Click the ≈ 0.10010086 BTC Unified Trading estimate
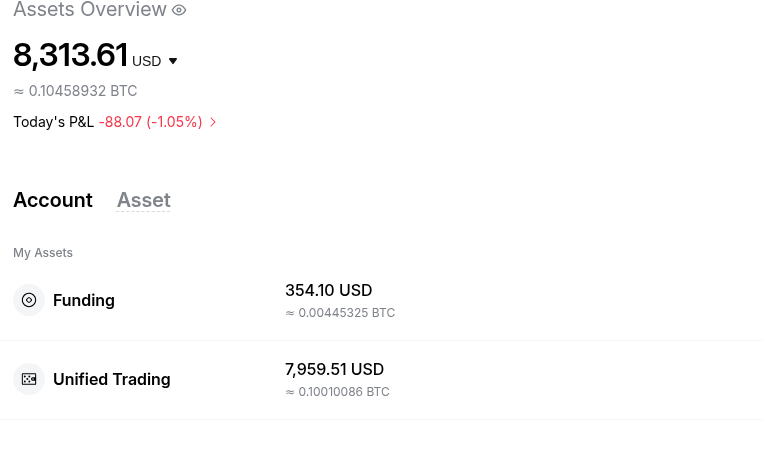Viewport: 763px width, 467px height. click(337, 392)
